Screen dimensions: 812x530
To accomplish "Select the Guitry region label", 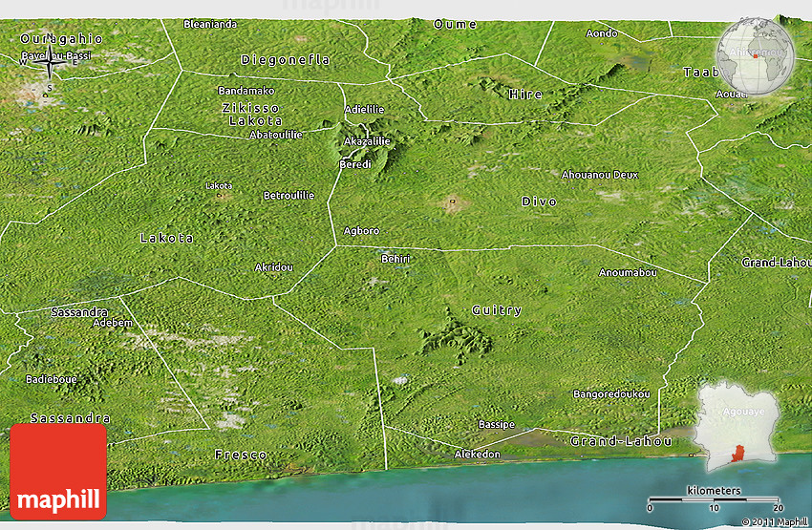I will pos(497,310).
